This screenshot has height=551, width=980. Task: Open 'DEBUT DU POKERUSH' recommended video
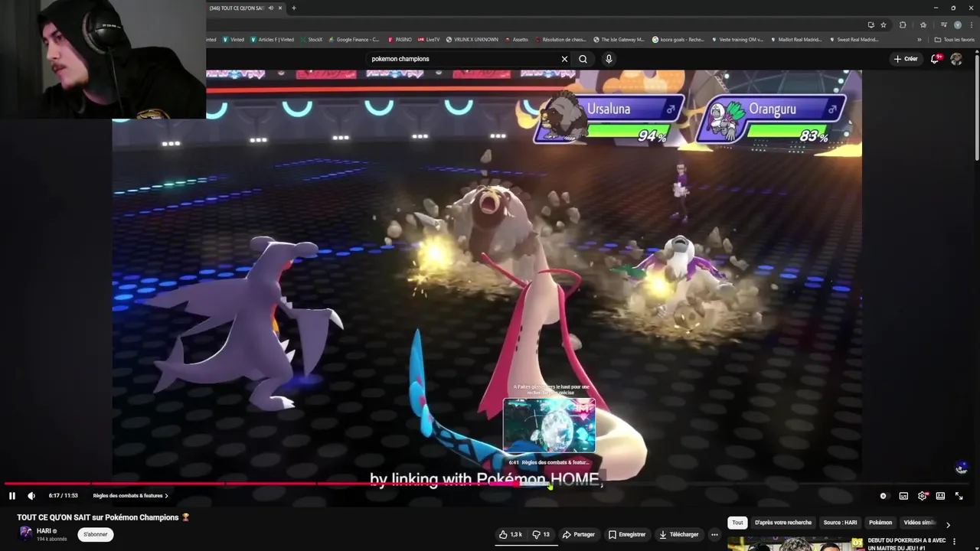(906, 544)
